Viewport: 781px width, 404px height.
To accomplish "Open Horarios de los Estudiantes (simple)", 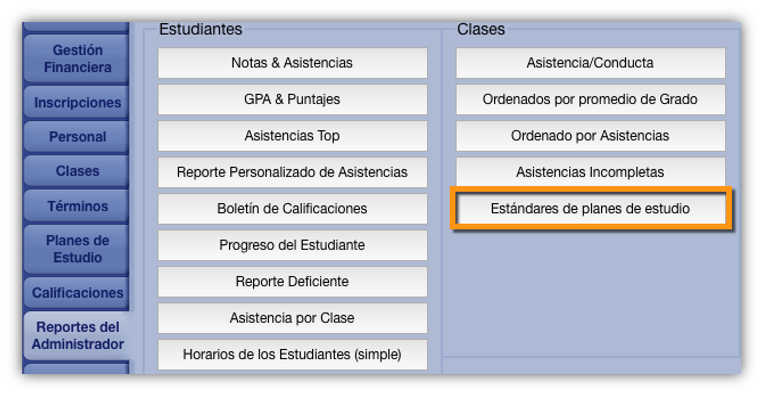I will [x=292, y=354].
